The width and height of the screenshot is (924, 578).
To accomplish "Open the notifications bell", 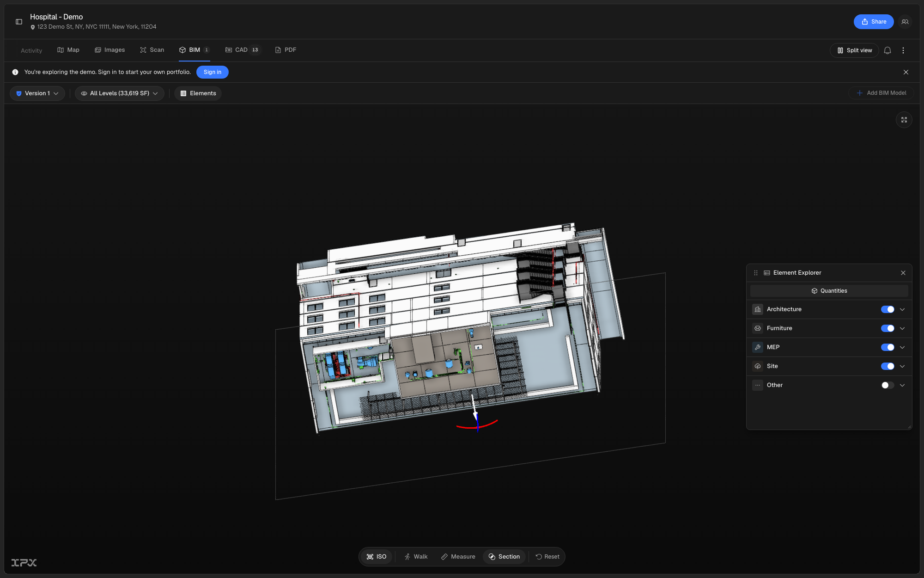I will tap(888, 50).
